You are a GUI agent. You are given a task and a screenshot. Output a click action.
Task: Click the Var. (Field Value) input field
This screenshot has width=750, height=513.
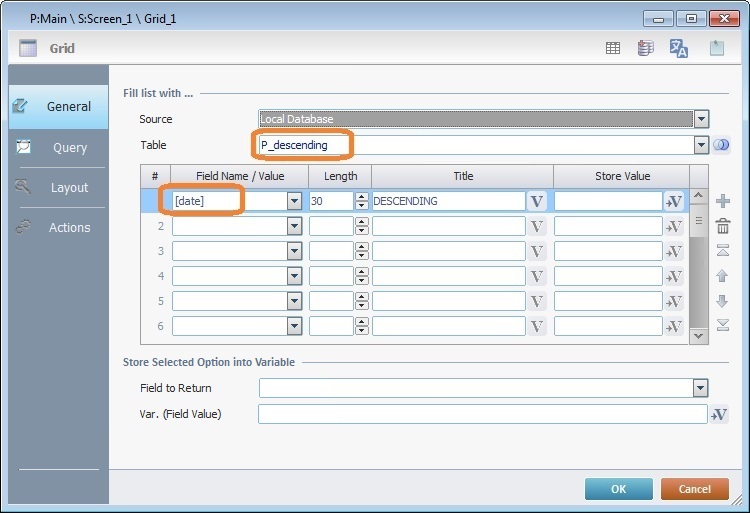click(482, 414)
